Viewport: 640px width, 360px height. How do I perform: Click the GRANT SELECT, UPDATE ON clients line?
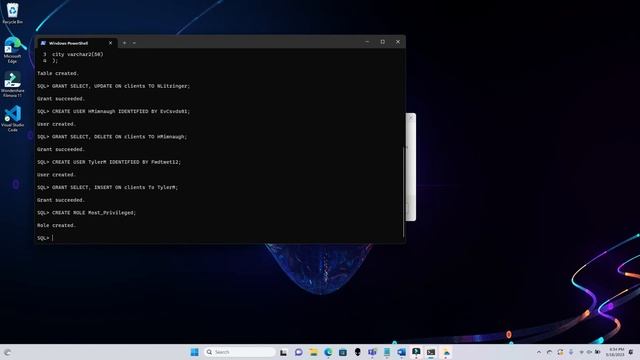pyautogui.click(x=113, y=86)
